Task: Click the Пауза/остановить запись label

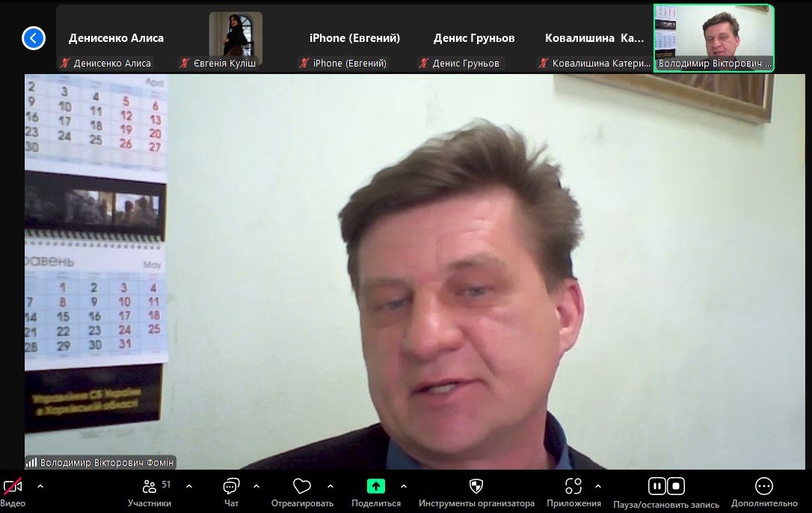Action: point(666,504)
